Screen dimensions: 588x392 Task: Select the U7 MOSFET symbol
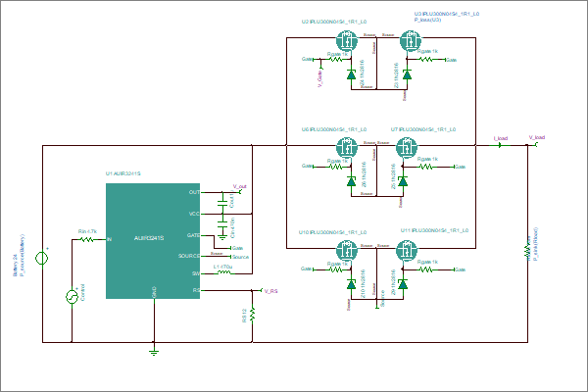tap(407, 147)
